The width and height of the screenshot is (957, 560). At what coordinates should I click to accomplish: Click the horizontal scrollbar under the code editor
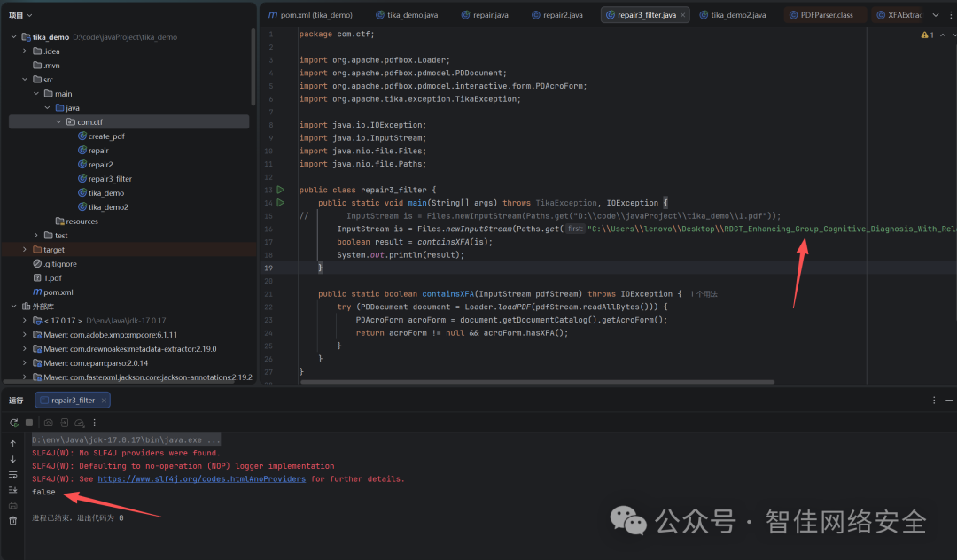532,382
